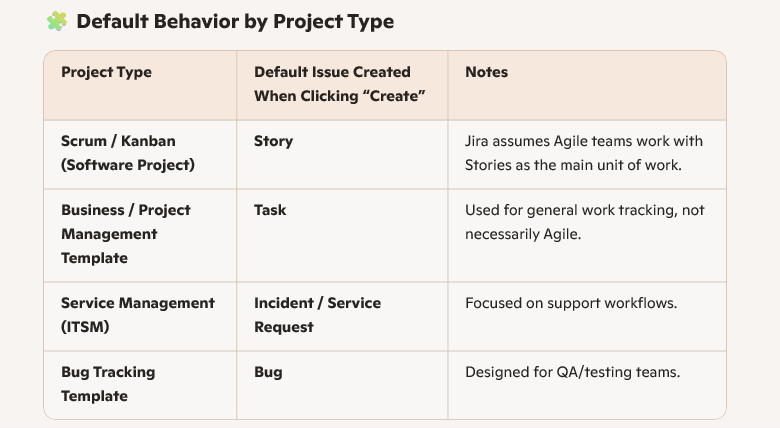
Task: Click the word "Jira" in notes
Action: (480, 141)
